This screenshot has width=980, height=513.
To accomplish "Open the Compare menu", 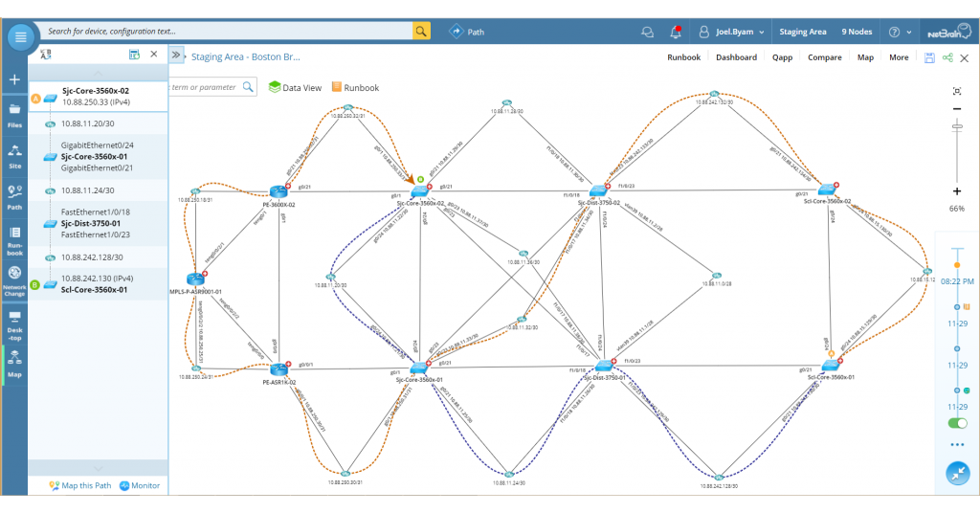I will (824, 57).
